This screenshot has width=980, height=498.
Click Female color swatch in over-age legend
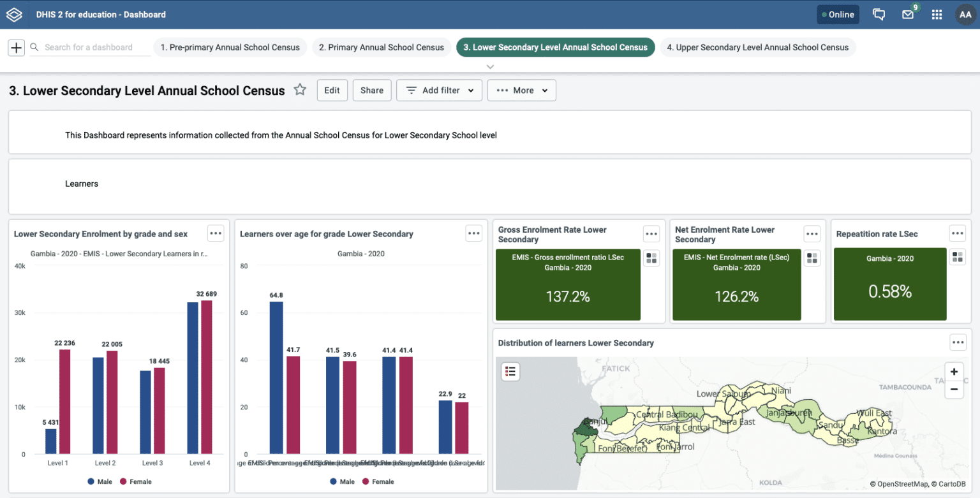pyautogui.click(x=366, y=481)
